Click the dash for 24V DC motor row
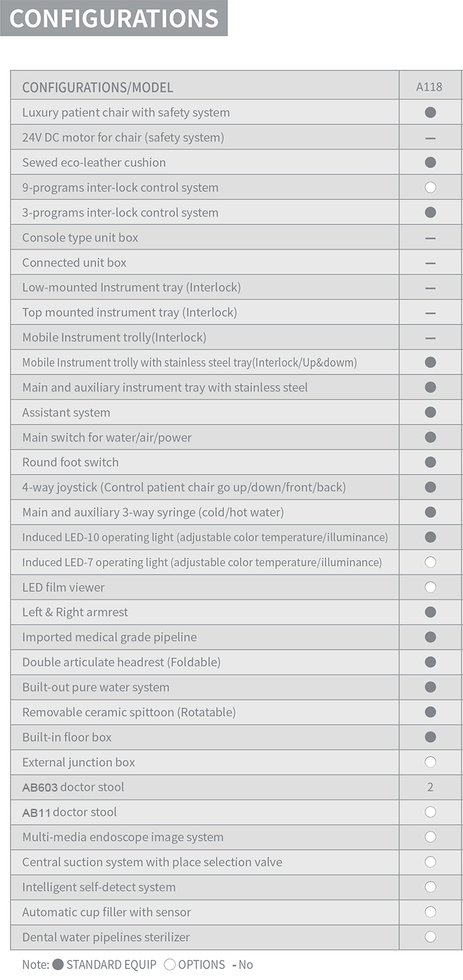This screenshot has height=980, width=463. coord(430,138)
